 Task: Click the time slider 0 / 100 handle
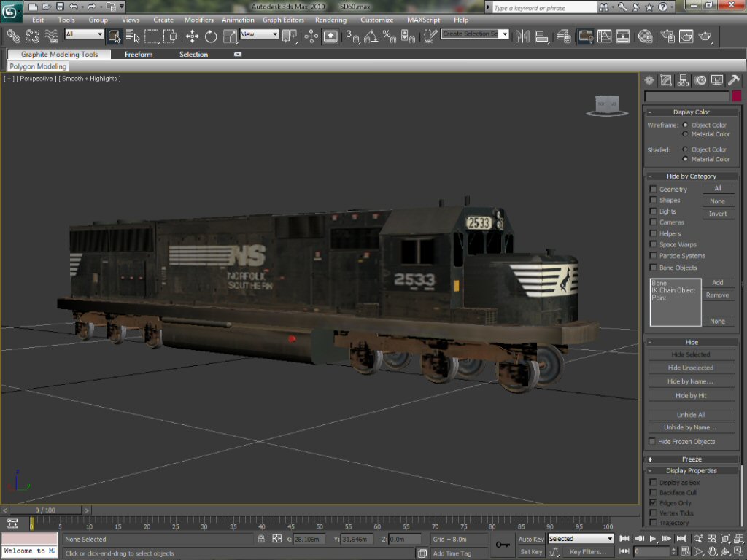click(46, 510)
